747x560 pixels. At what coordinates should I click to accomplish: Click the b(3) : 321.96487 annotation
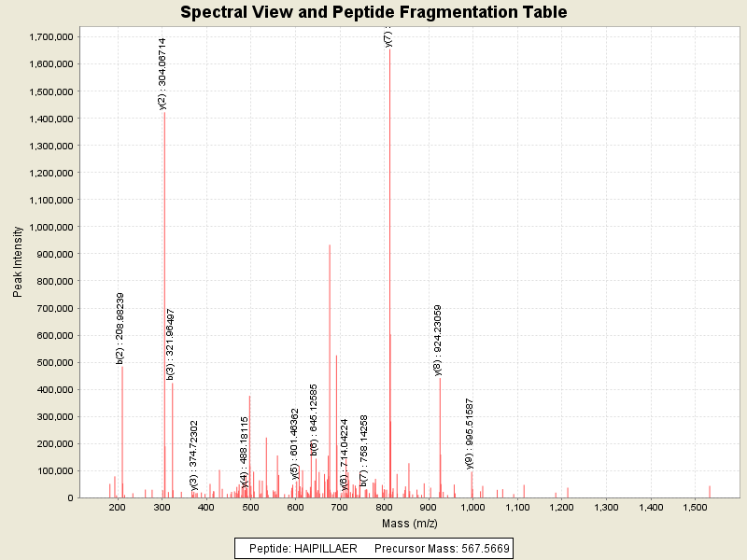(x=171, y=343)
